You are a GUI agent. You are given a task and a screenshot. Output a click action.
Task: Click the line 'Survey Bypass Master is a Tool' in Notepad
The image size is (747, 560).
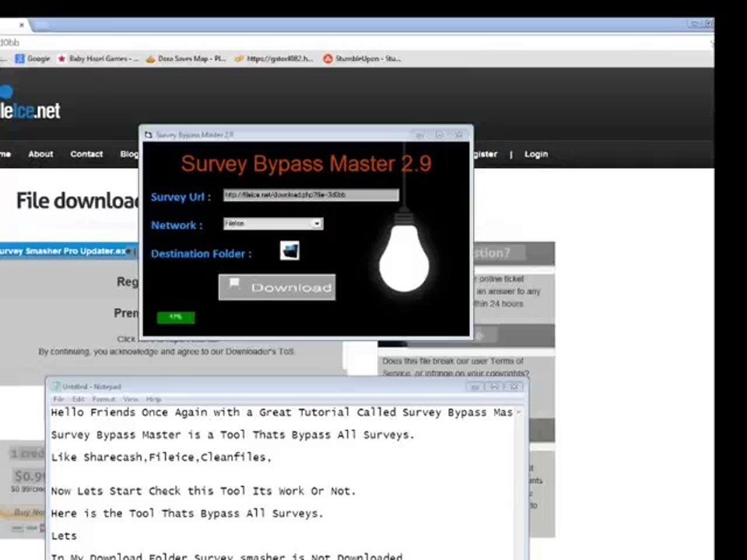pos(233,435)
